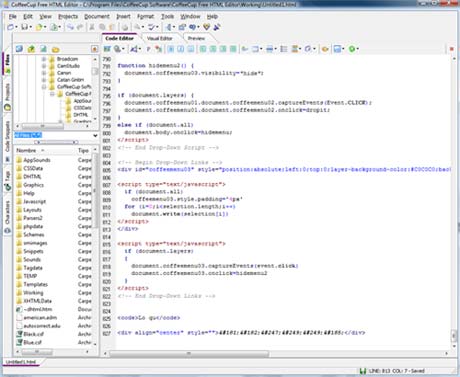Click the Redo arrow icon
The width and height of the screenshot is (460, 377).
pos(80,27)
